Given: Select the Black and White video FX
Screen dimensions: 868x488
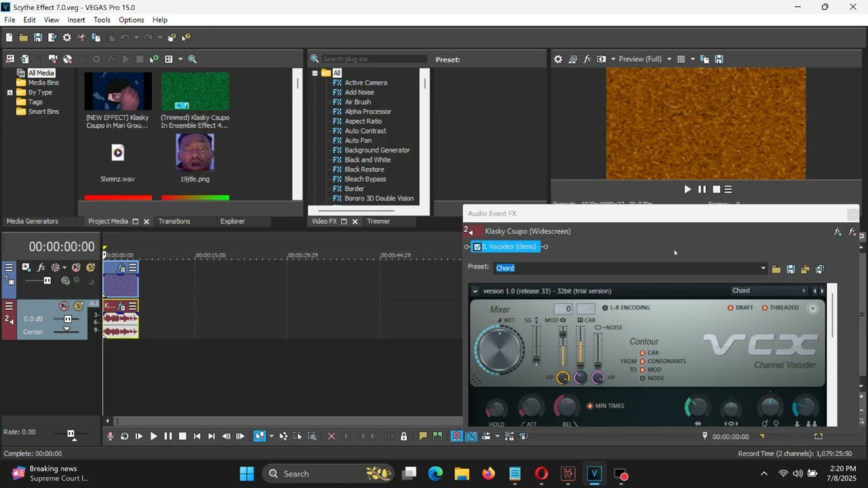Looking at the screenshot, I should point(368,160).
